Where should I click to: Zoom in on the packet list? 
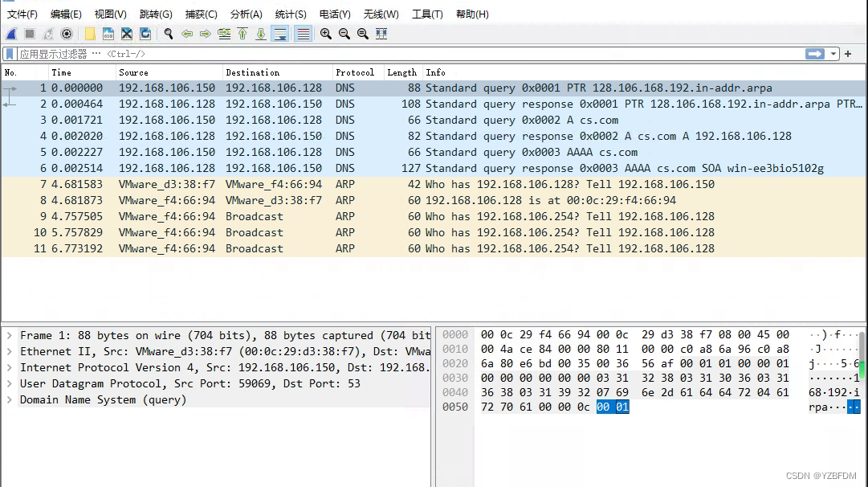[326, 33]
